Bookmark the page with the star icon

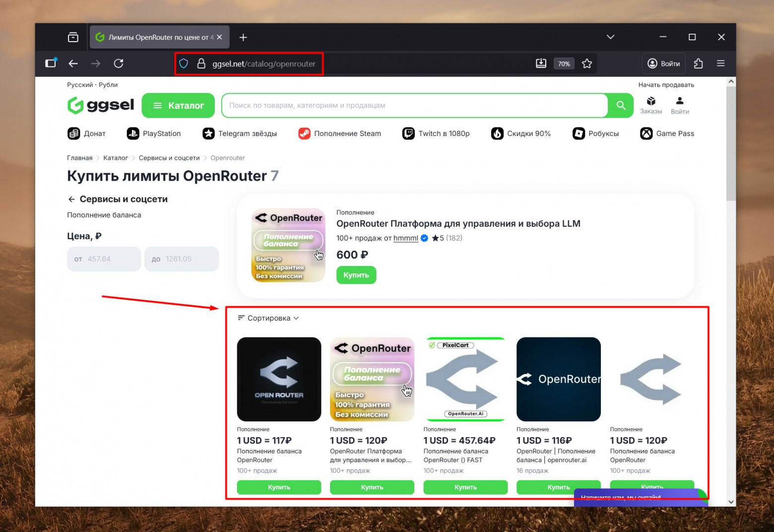(587, 64)
